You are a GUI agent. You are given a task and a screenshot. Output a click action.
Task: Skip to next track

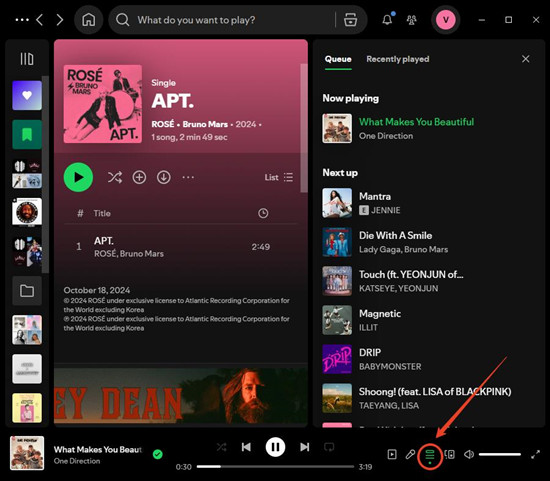point(304,447)
